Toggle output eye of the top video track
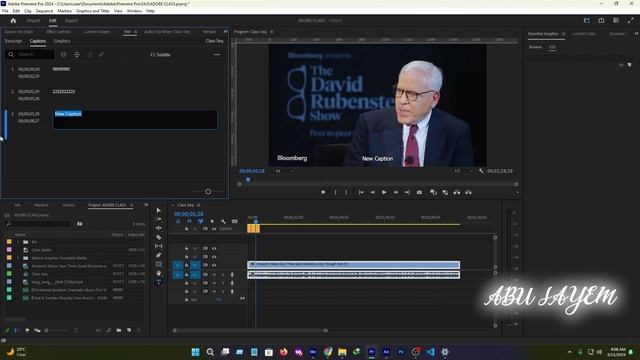This screenshot has width=640, height=360. [x=214, y=248]
